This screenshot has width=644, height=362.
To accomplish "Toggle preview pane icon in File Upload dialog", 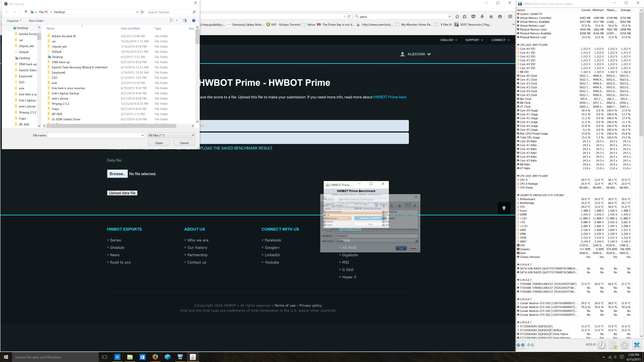I will (184, 20).
